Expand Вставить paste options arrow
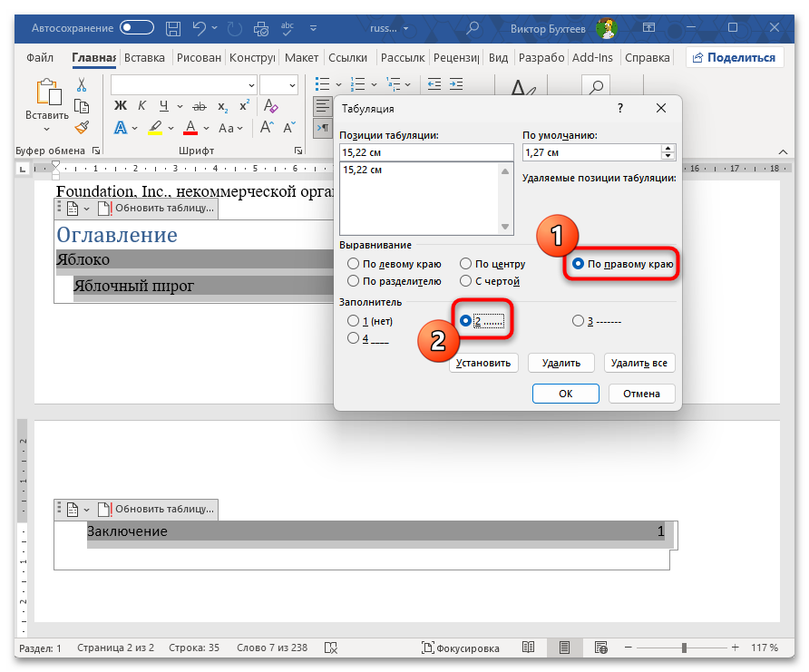Image resolution: width=809 pixels, height=672 pixels. tap(47, 130)
